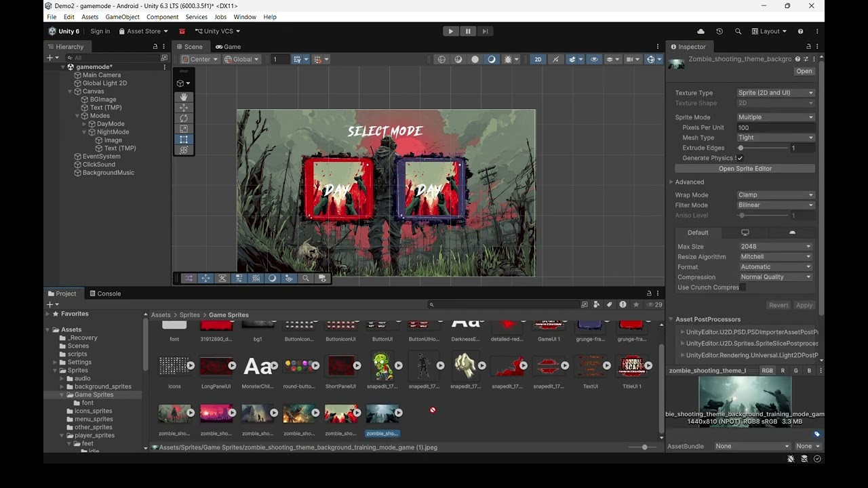Select the Transform tool in Scene
The height and width of the screenshot is (488, 868).
[x=184, y=150]
